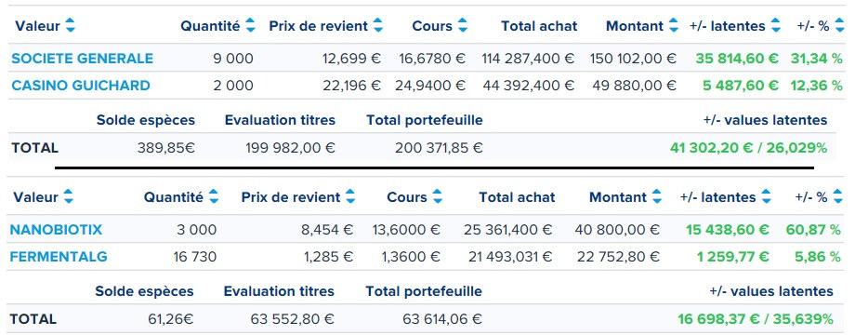Click the Total achat header in top table

[539, 26]
